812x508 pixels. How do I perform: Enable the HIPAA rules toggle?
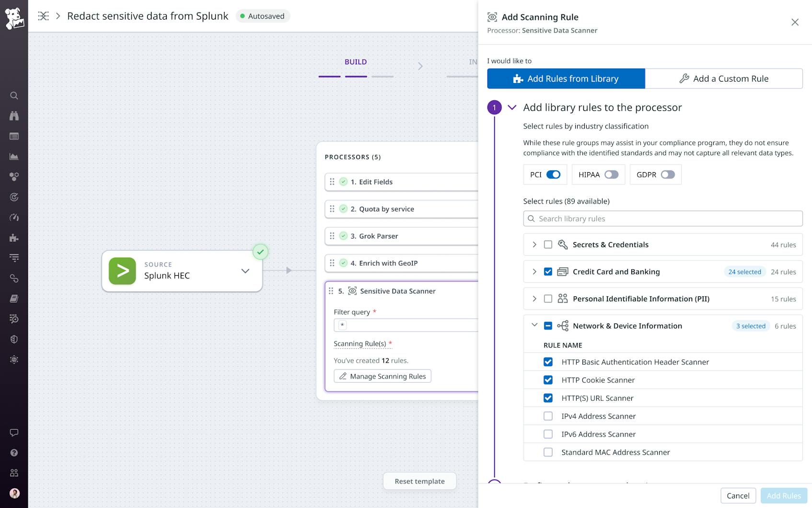coord(612,175)
